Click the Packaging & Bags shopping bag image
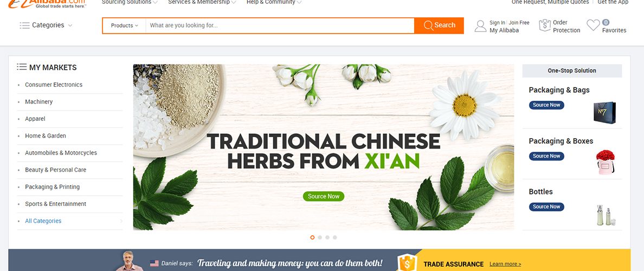The image size is (644, 271). click(604, 113)
